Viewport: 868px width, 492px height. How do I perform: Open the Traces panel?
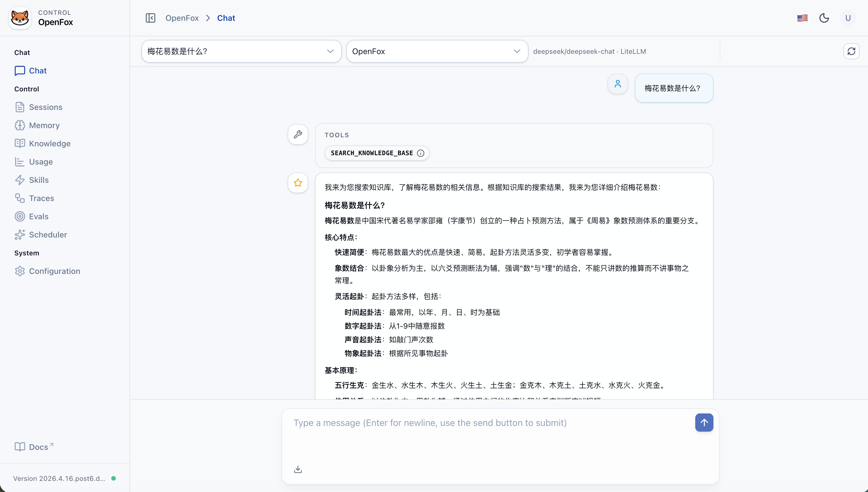coord(41,198)
